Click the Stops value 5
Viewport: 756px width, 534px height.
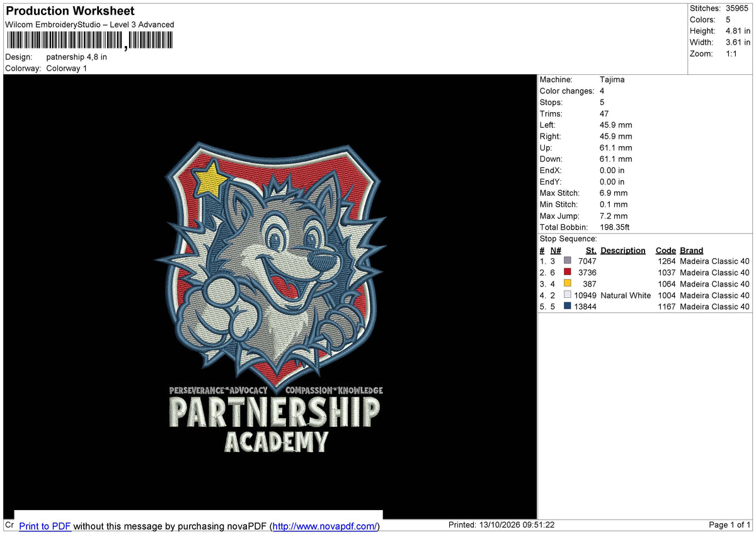602,102
